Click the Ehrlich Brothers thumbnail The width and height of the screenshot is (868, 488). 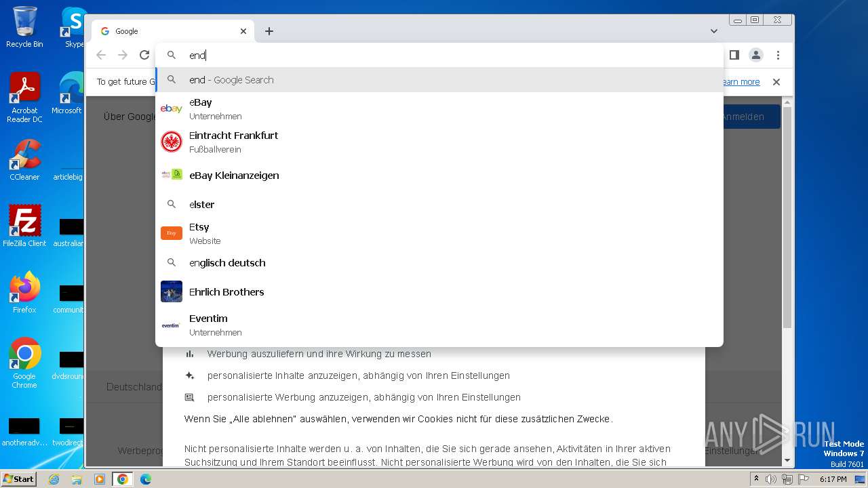coord(172,291)
